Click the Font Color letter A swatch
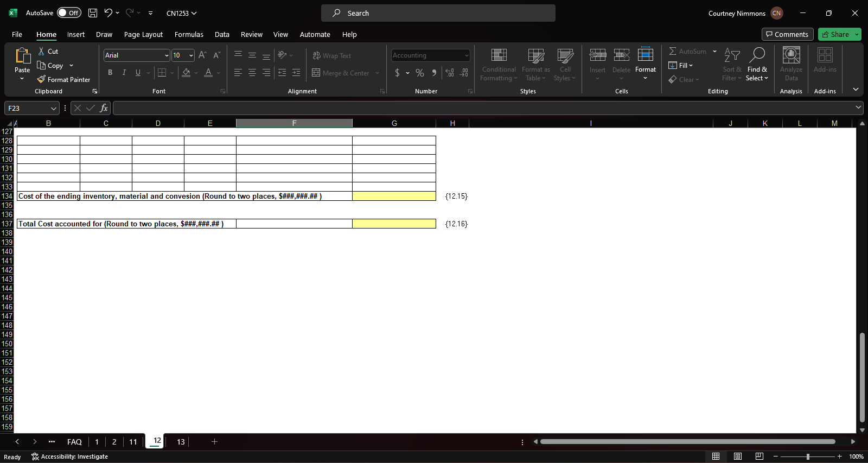The width and height of the screenshot is (868, 463). point(208,73)
